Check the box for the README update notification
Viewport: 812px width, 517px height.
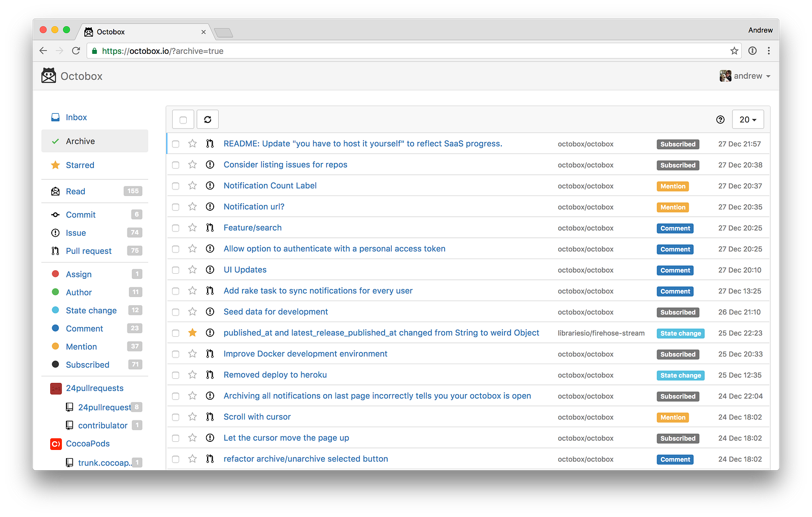pos(176,144)
